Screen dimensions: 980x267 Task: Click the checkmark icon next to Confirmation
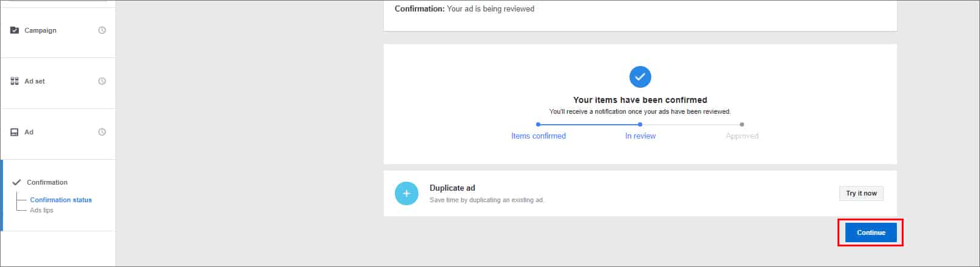[16, 182]
